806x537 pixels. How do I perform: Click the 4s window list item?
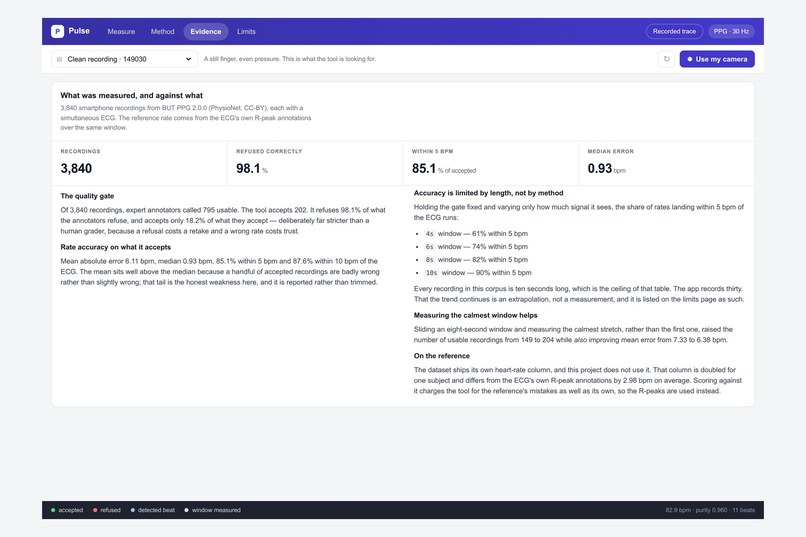[x=476, y=233]
